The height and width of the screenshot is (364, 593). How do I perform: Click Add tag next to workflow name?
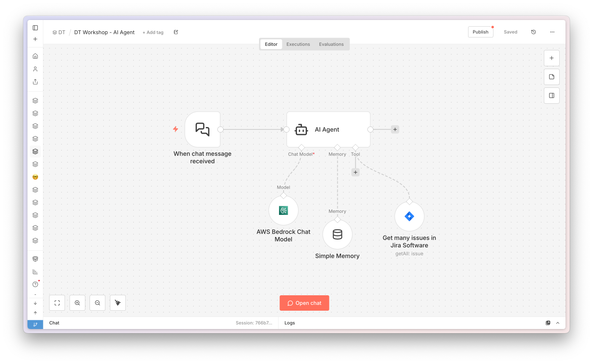(x=153, y=32)
